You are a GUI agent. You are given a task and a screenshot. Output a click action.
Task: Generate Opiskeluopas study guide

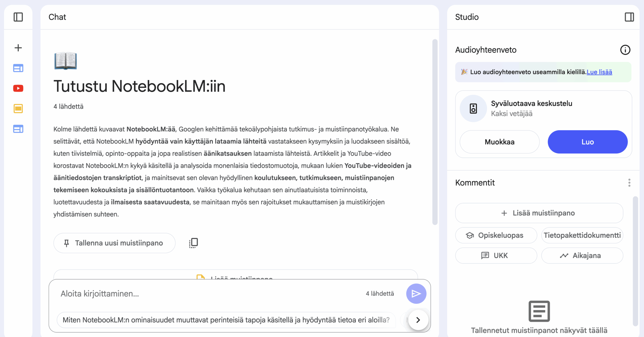pos(496,235)
